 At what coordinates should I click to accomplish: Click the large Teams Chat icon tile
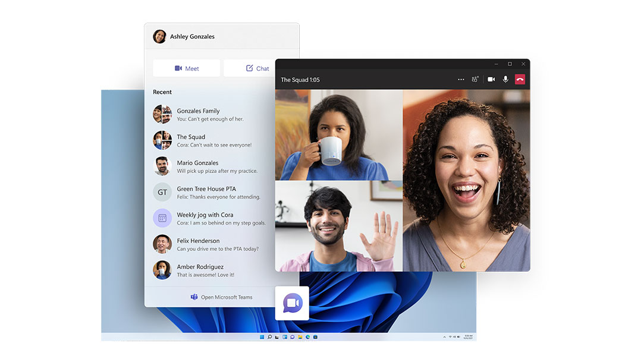click(x=292, y=303)
